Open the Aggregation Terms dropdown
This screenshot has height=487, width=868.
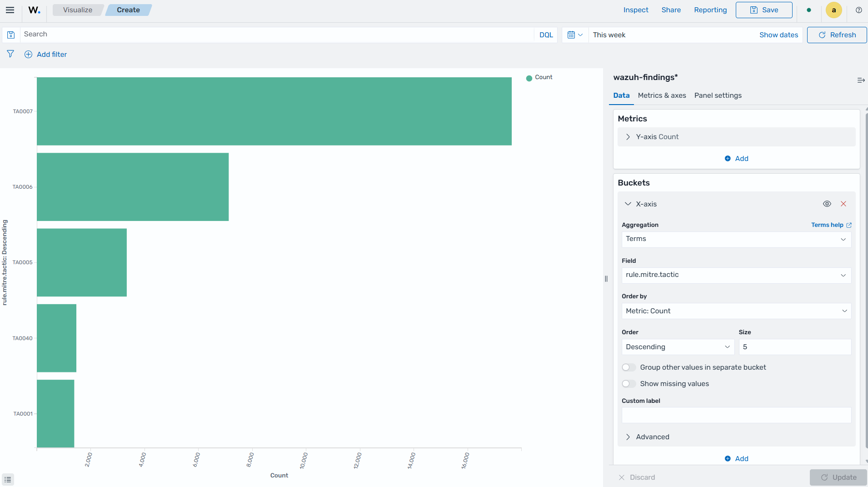coord(736,239)
